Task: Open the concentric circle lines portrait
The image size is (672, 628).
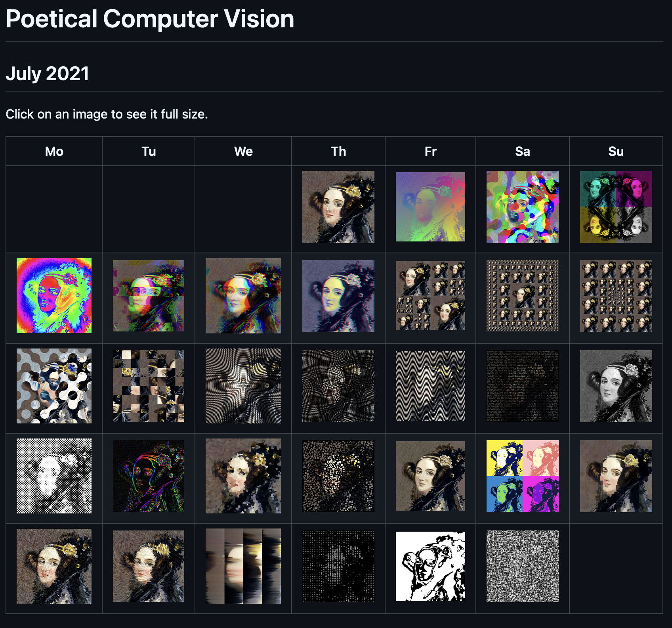Action: pyautogui.click(x=243, y=386)
